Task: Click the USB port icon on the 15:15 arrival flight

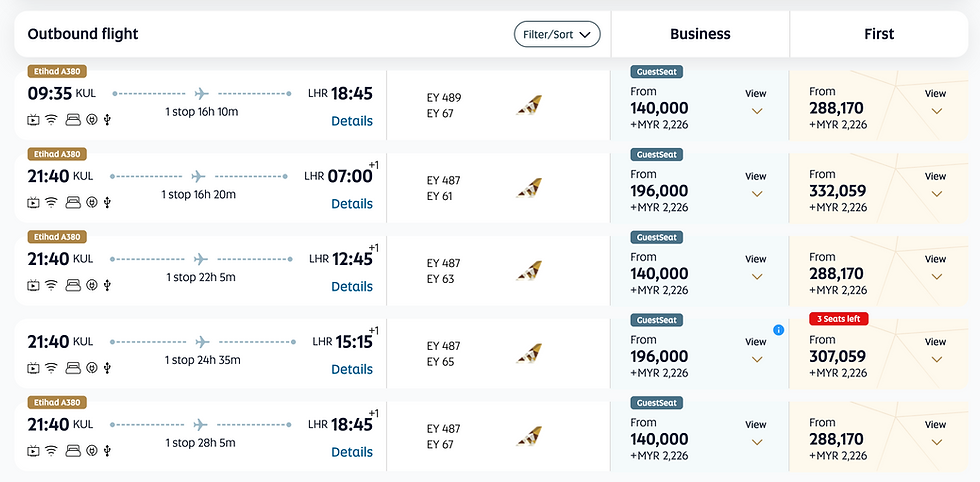Action: [107, 368]
